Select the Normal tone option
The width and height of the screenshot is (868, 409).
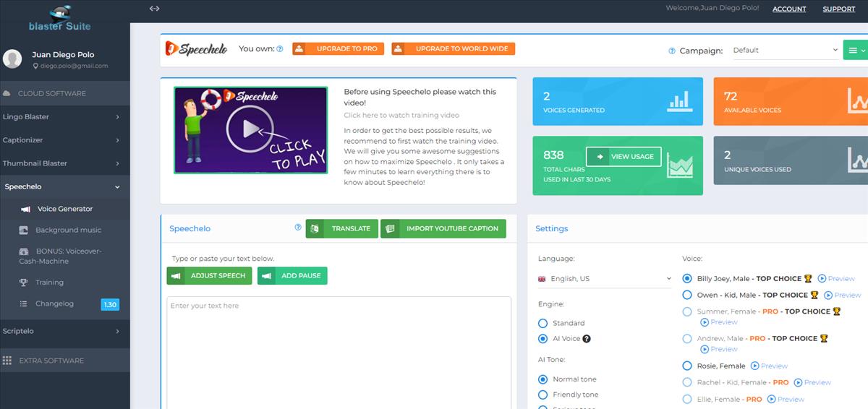click(543, 379)
